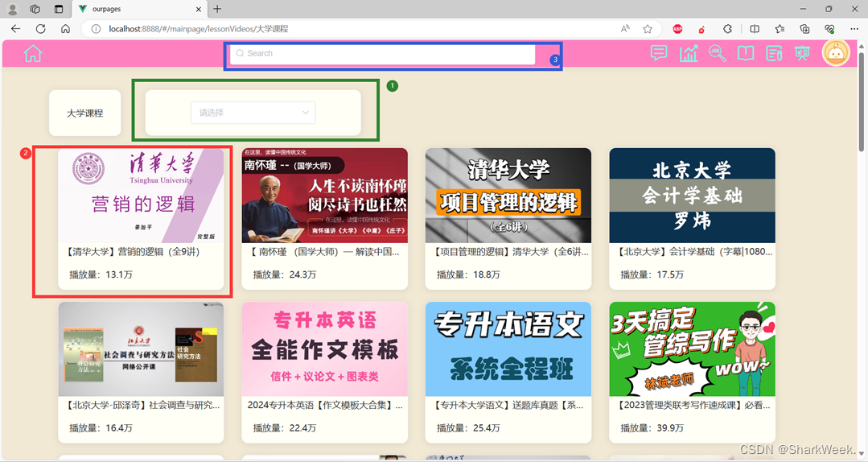
Task: Open the 专升本英语 全能作文模板 thumbnail
Action: coord(325,349)
